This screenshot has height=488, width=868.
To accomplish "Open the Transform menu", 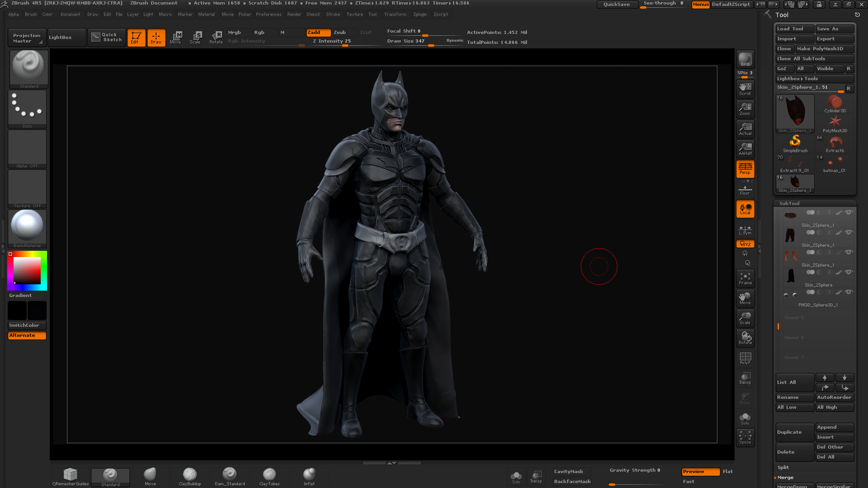I will coord(395,14).
